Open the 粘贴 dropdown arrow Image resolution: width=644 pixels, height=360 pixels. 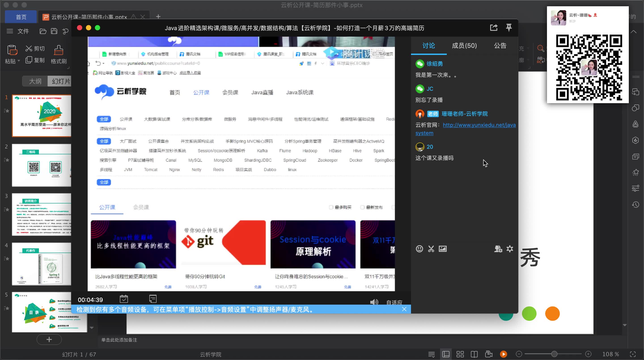(19, 61)
